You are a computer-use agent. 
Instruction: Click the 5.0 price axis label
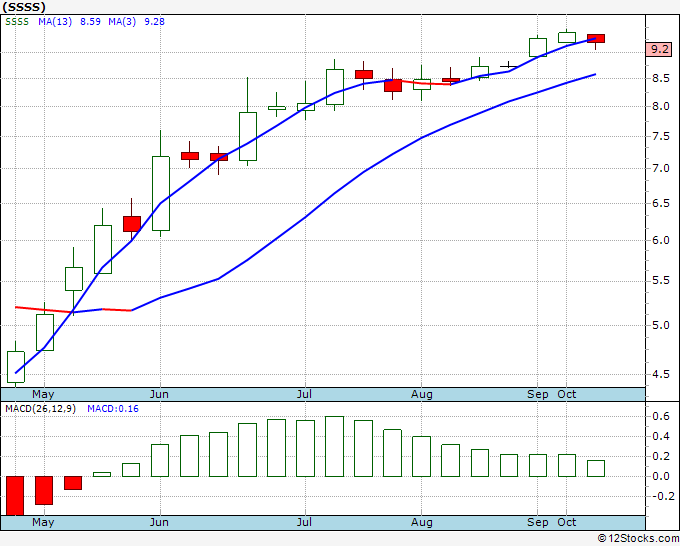point(660,325)
